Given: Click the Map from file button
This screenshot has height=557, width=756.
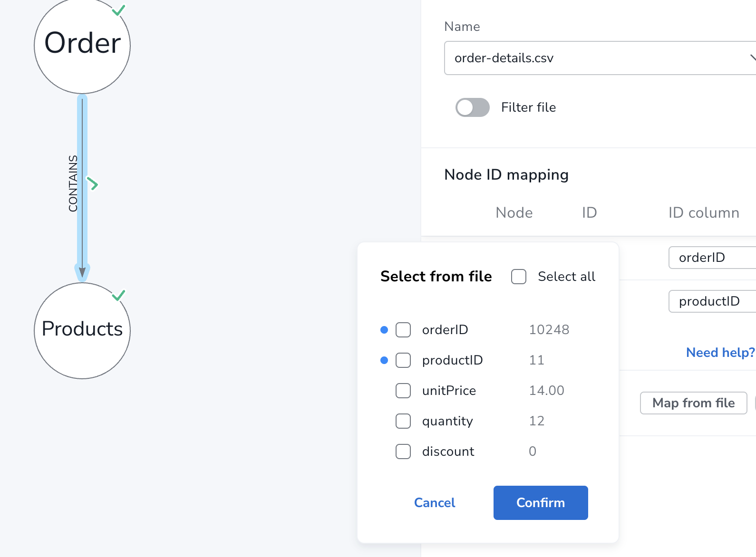Looking at the screenshot, I should [x=693, y=403].
